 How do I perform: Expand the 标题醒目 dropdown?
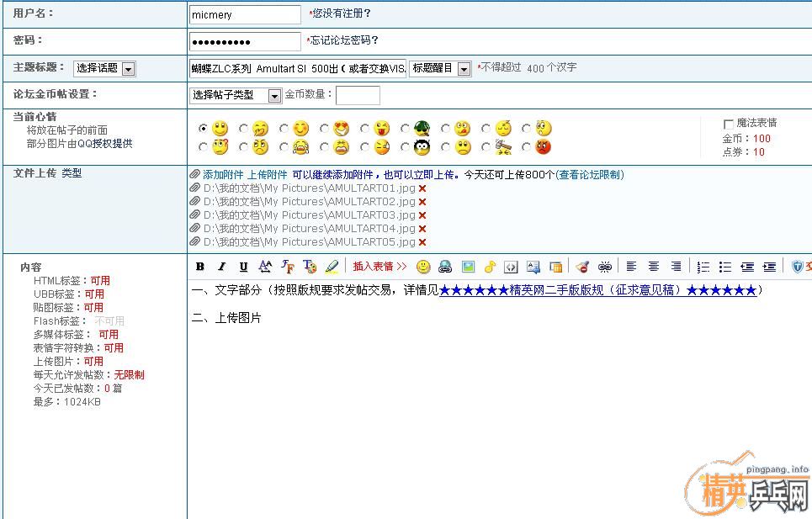464,69
